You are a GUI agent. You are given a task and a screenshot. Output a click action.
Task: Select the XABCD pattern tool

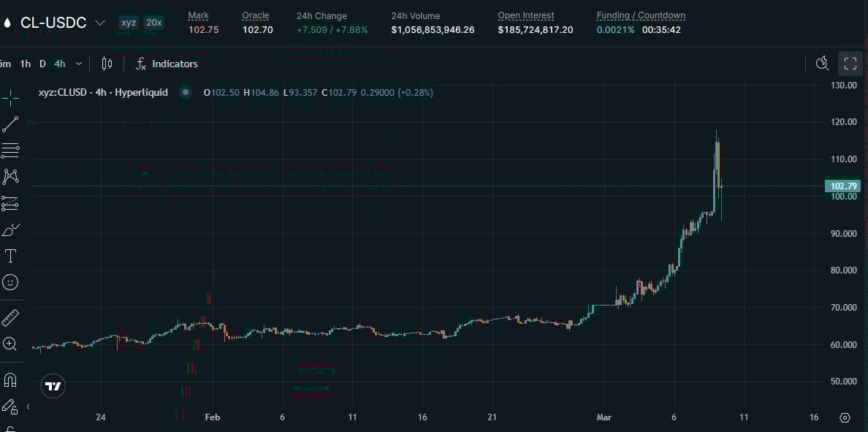pyautogui.click(x=10, y=177)
